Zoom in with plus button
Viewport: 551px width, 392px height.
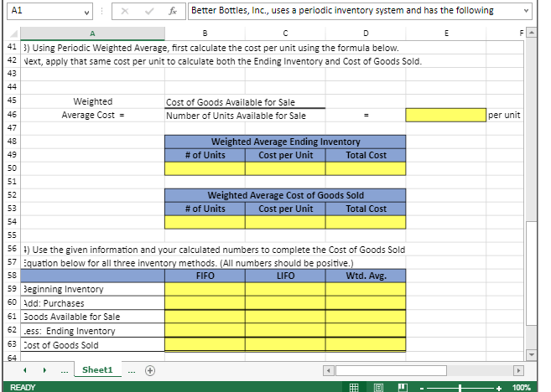(x=499, y=388)
